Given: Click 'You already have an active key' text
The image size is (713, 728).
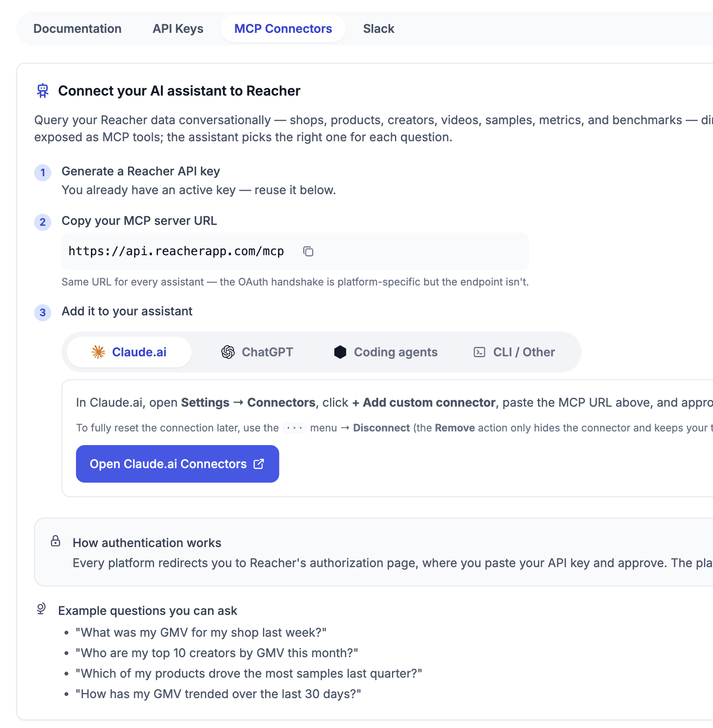Looking at the screenshot, I should click(x=199, y=190).
